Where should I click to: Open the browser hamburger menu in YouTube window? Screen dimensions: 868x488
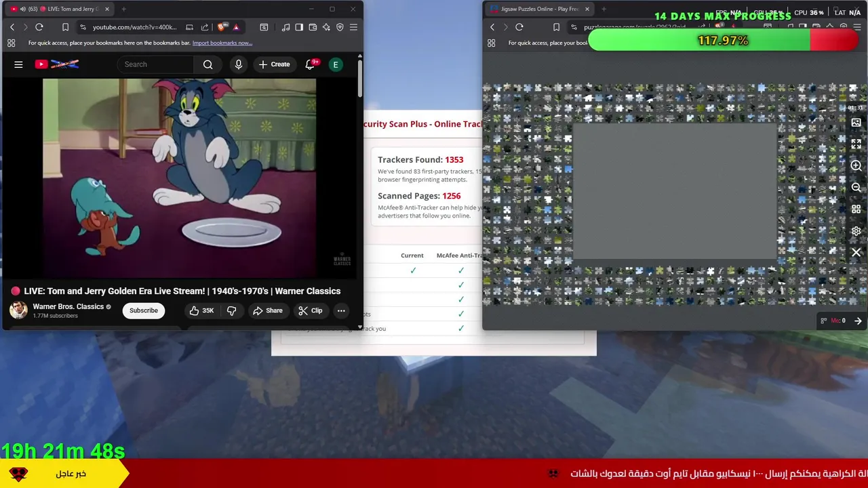pos(353,27)
